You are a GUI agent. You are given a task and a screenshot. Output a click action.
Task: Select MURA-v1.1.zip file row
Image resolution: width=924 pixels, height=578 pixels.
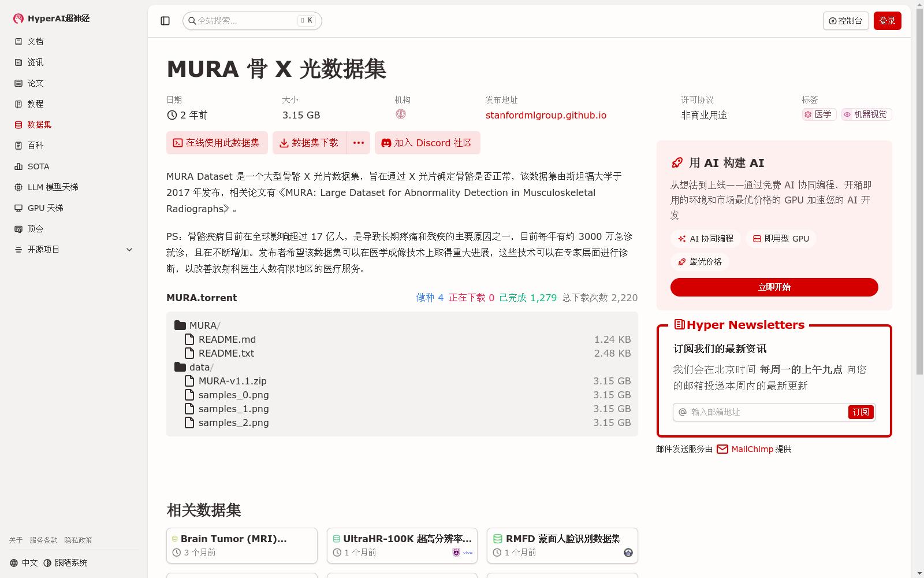click(x=402, y=381)
